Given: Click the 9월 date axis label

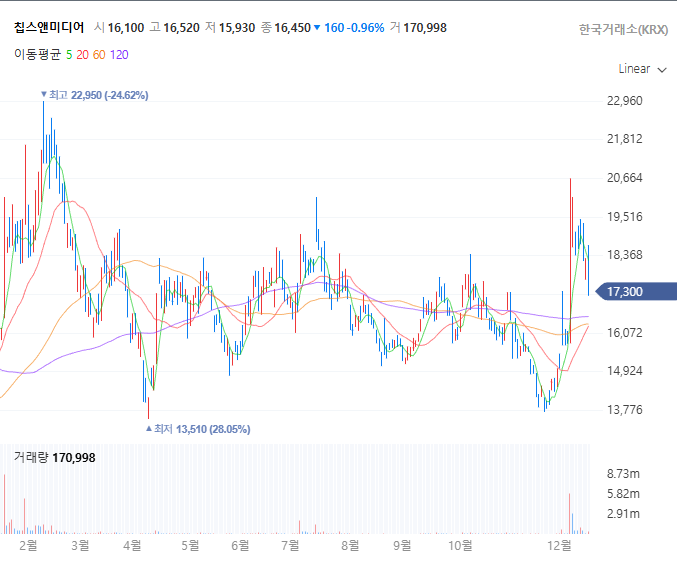Looking at the screenshot, I should tap(402, 545).
